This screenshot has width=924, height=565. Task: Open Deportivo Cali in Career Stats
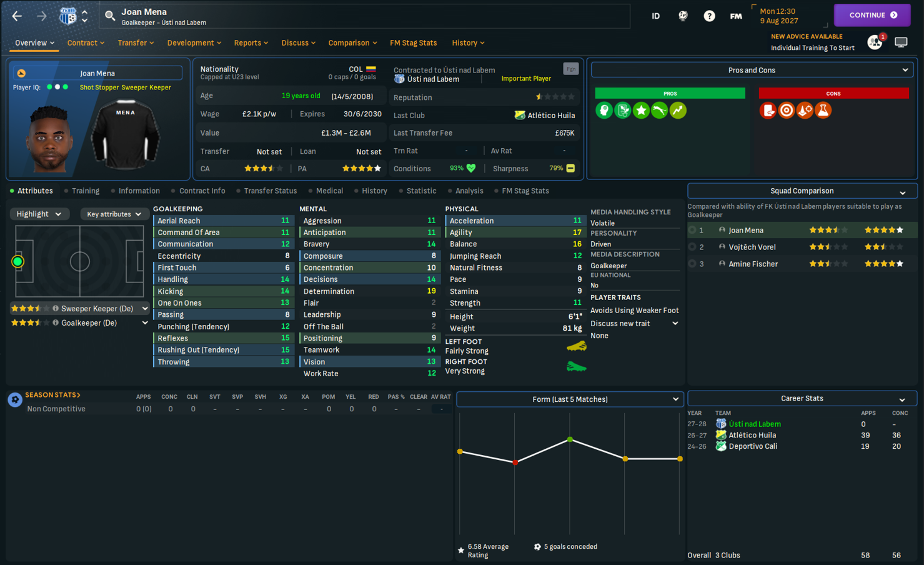753,446
